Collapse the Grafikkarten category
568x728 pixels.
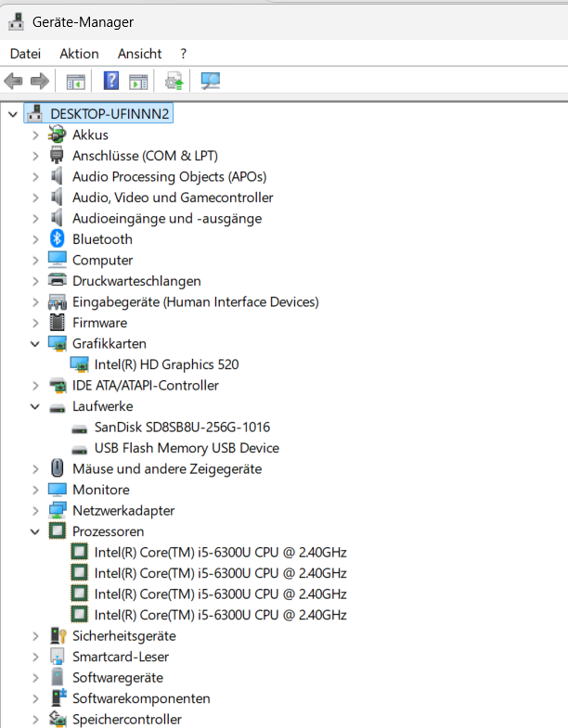tap(35, 344)
